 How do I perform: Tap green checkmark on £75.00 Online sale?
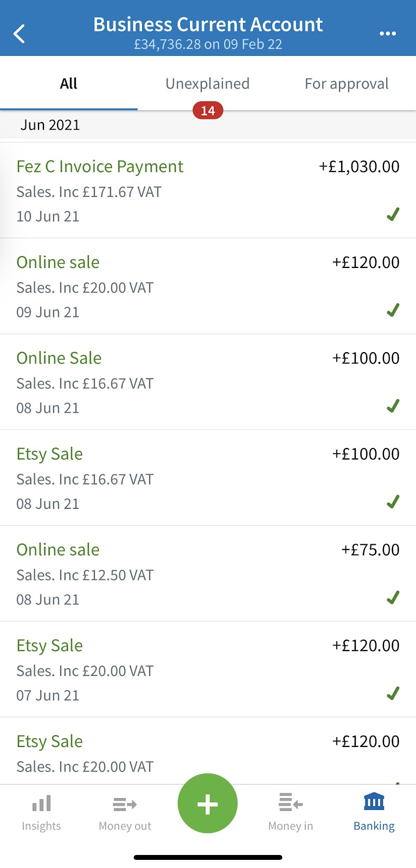[x=393, y=598]
